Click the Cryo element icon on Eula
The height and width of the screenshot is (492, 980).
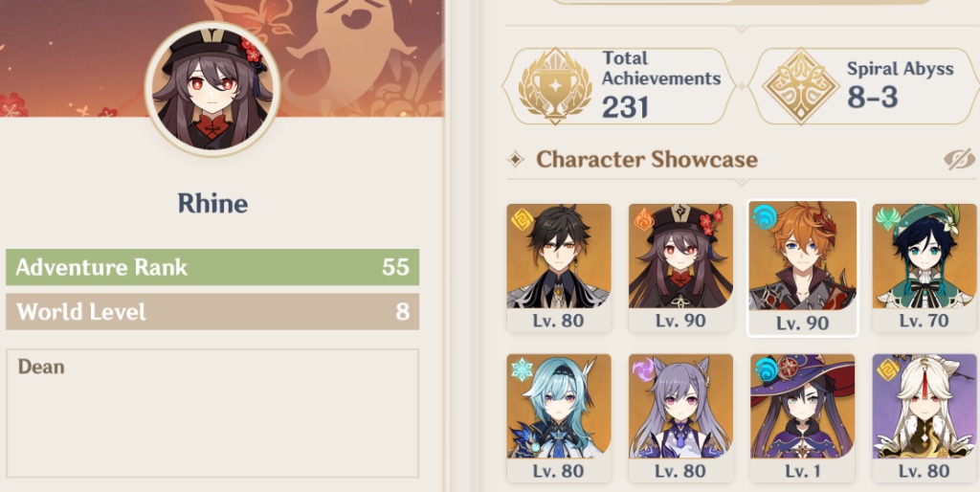(x=523, y=369)
